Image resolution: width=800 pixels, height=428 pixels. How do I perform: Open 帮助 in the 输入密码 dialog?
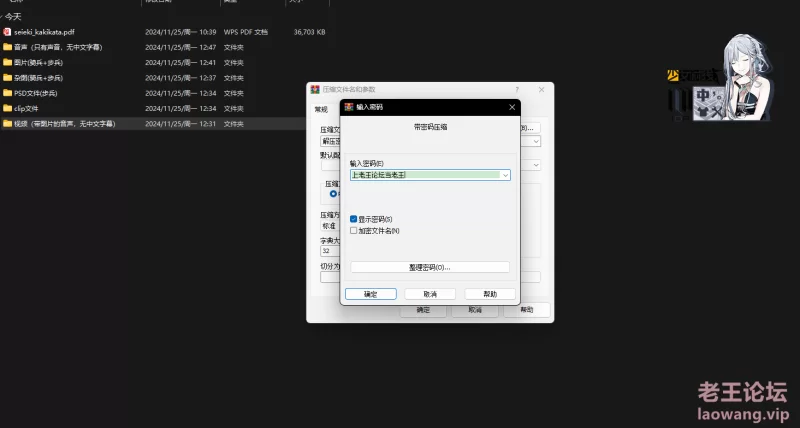pyautogui.click(x=490, y=294)
